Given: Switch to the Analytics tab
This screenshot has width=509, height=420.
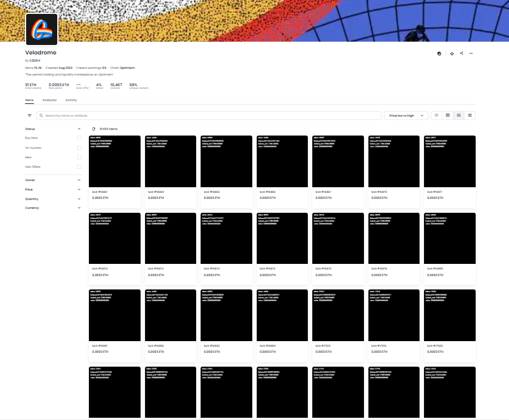Looking at the screenshot, I should coord(49,101).
